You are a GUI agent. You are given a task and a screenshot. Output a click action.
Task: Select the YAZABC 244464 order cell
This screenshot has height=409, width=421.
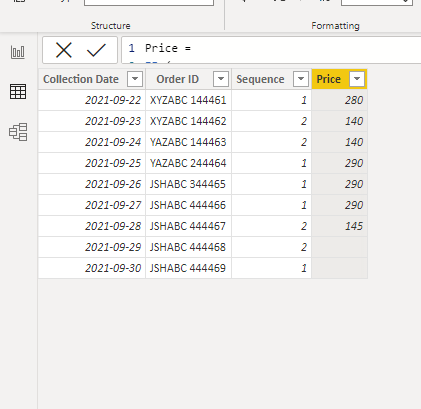(188, 163)
